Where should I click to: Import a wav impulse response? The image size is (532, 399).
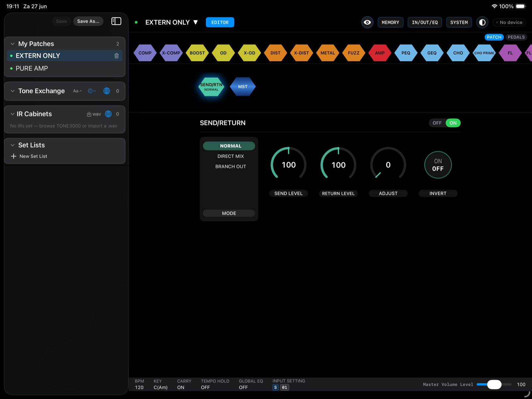pos(94,114)
